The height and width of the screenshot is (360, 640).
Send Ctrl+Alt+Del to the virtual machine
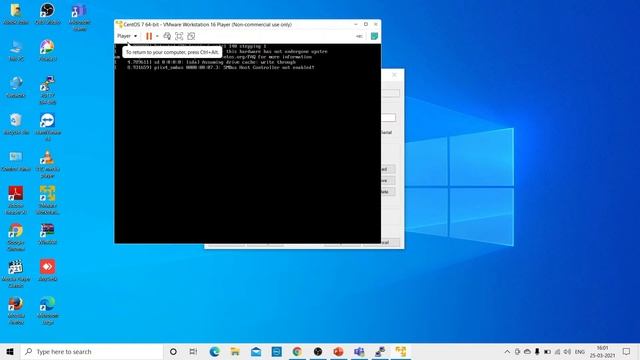(167, 36)
